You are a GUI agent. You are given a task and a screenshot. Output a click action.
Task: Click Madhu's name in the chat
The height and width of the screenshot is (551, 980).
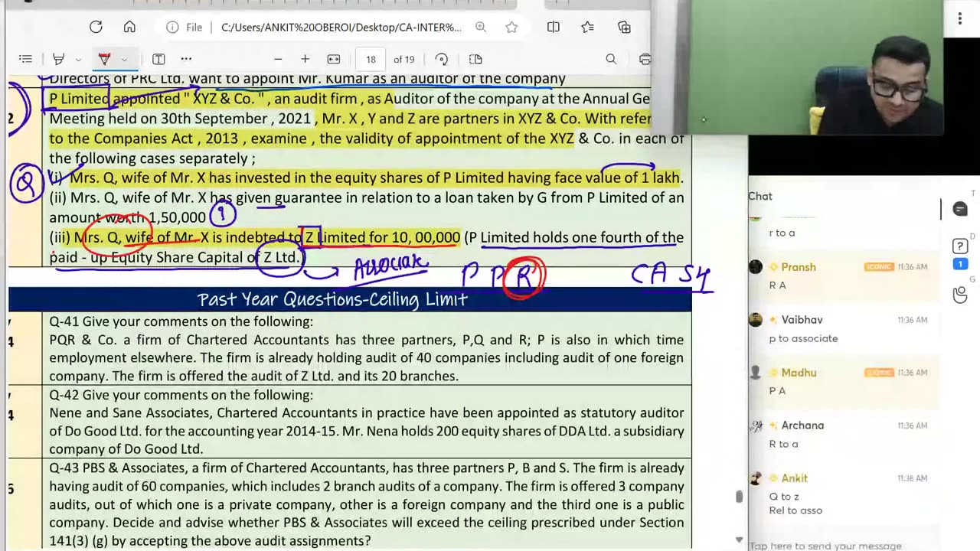click(799, 373)
